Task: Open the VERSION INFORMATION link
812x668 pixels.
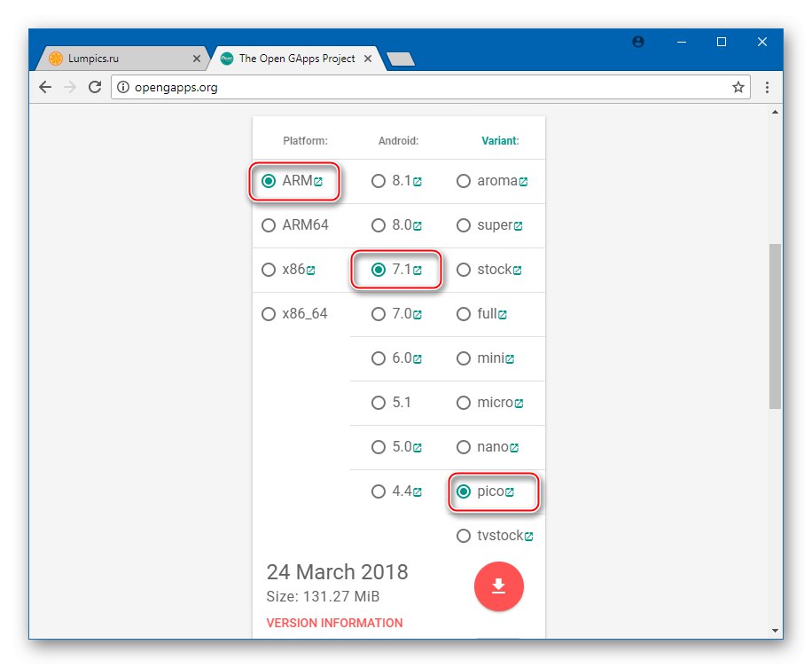Action: tap(334, 623)
